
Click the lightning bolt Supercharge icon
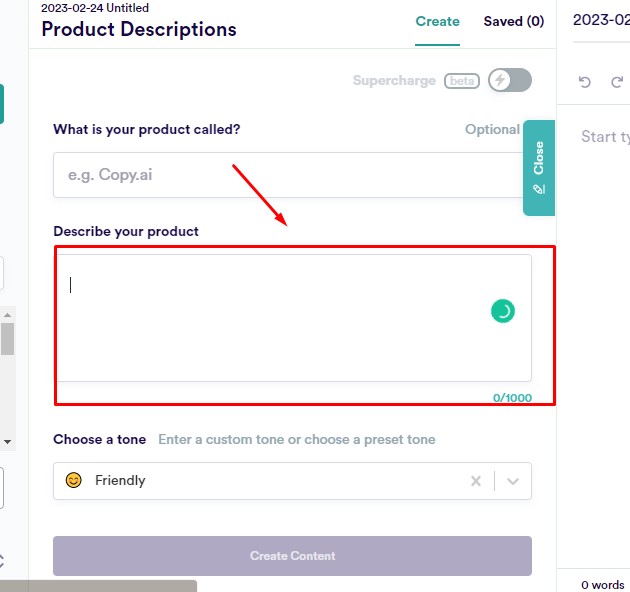click(x=500, y=80)
